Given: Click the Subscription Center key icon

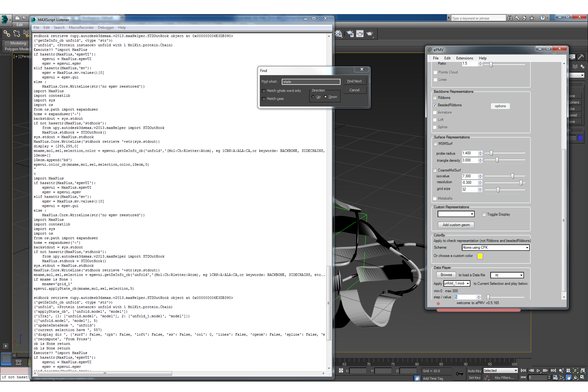Looking at the screenshot, I should (517, 18).
